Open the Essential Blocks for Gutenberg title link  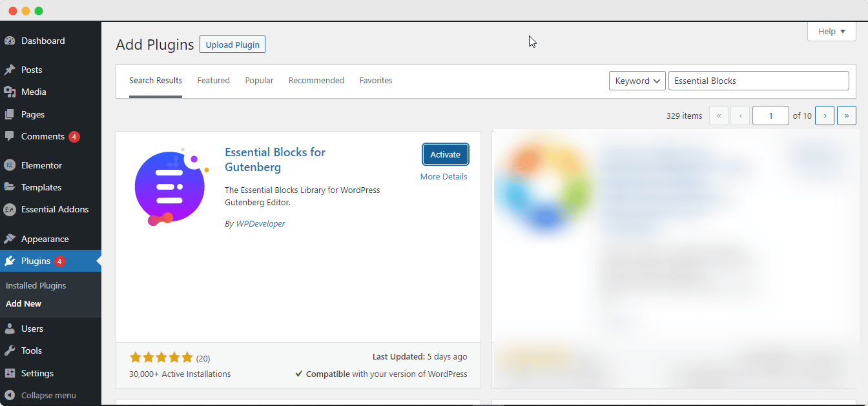click(x=275, y=159)
